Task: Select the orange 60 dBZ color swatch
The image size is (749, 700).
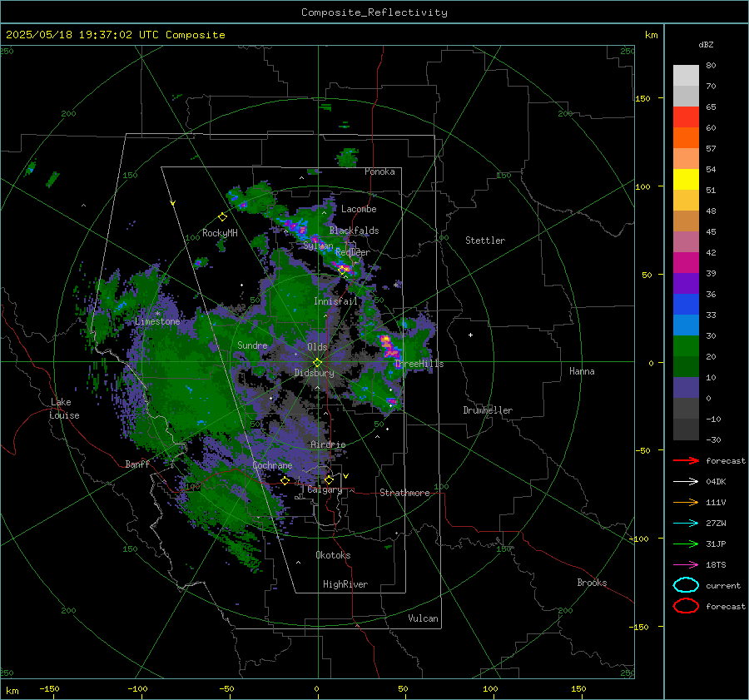Action: (686, 137)
